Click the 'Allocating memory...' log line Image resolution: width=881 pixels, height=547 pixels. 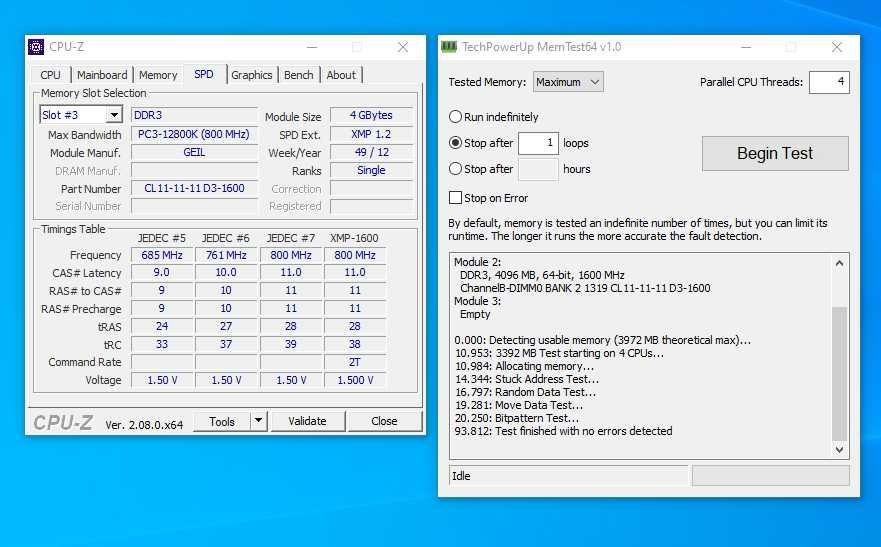click(x=524, y=366)
